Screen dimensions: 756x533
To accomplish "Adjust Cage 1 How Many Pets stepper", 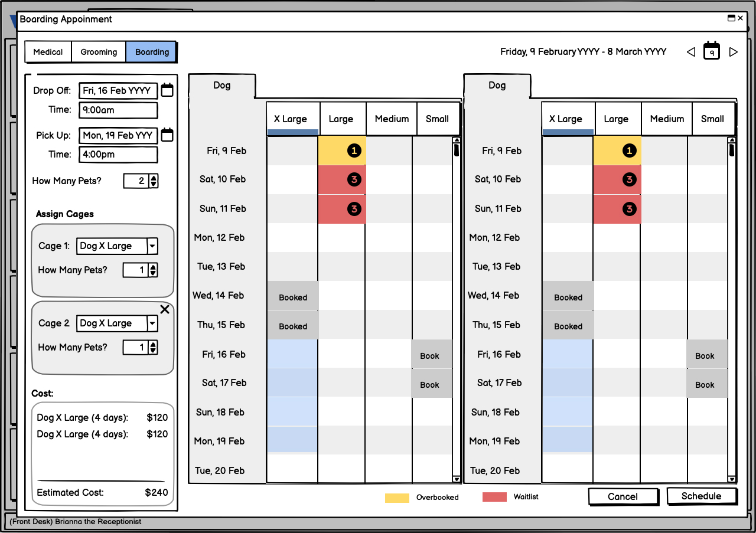I will tap(153, 270).
